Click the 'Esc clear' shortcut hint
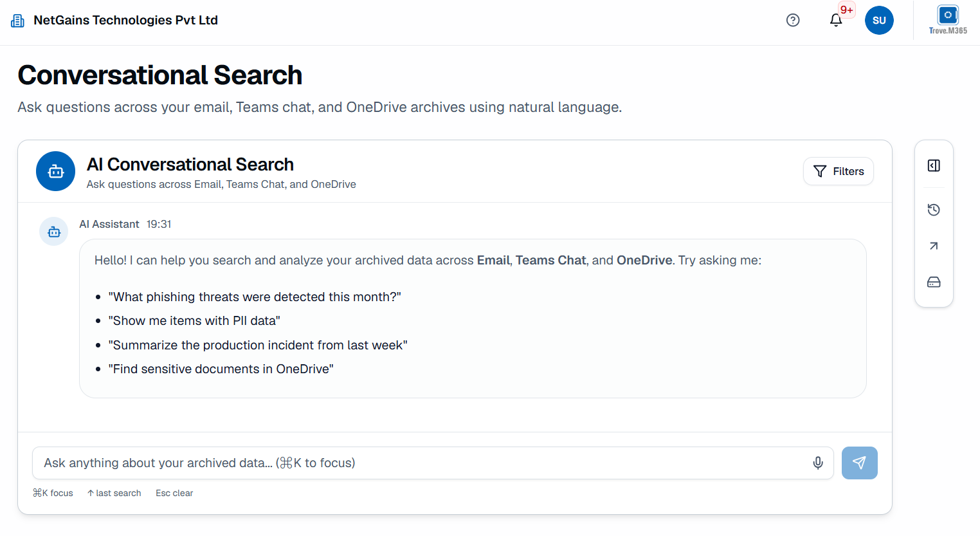The width and height of the screenshot is (980, 536). [174, 493]
